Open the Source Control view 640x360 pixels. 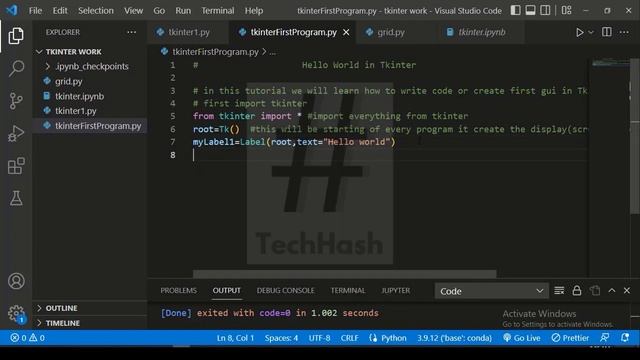tap(16, 101)
